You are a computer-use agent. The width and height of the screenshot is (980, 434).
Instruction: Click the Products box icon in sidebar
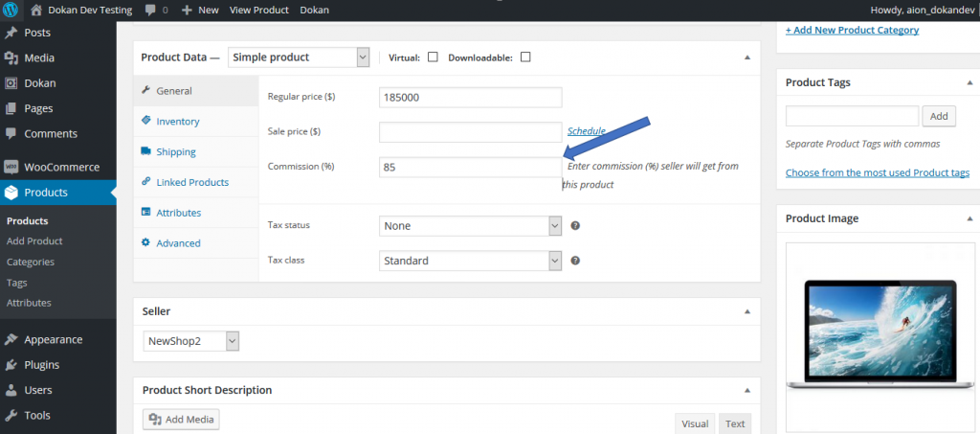(x=11, y=193)
